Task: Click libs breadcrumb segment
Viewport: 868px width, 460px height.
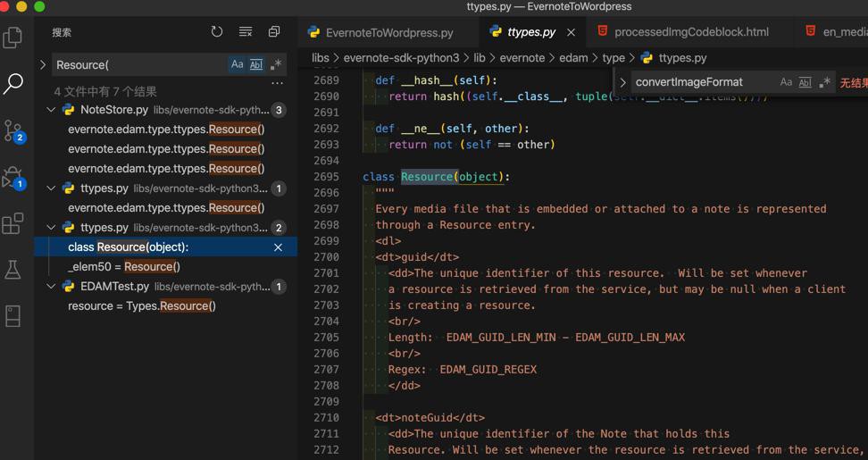Action: (x=320, y=57)
